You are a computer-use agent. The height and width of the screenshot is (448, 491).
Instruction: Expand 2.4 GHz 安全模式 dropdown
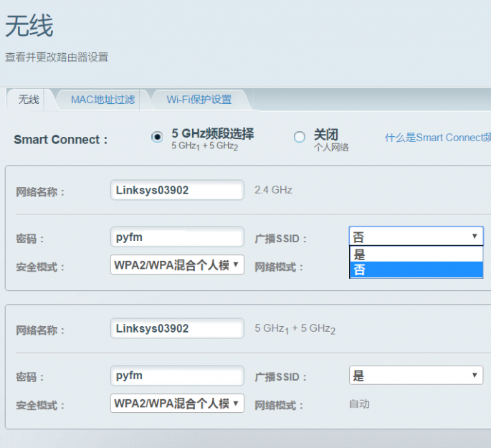[177, 264]
